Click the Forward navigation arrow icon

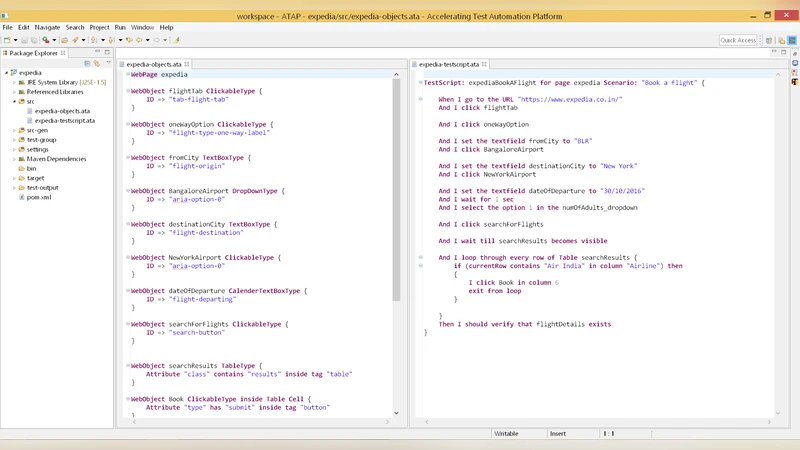(x=157, y=40)
